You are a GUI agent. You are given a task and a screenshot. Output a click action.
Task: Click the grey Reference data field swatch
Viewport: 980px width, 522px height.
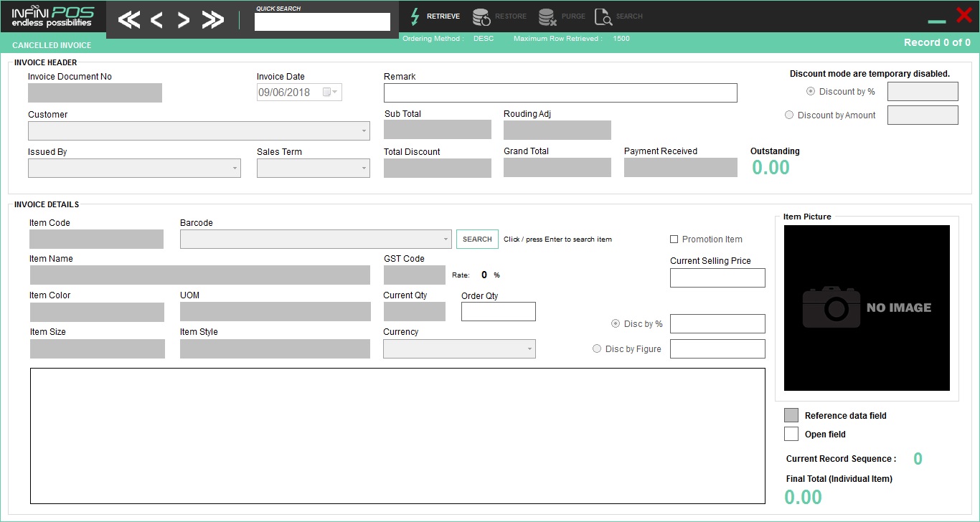(x=791, y=415)
